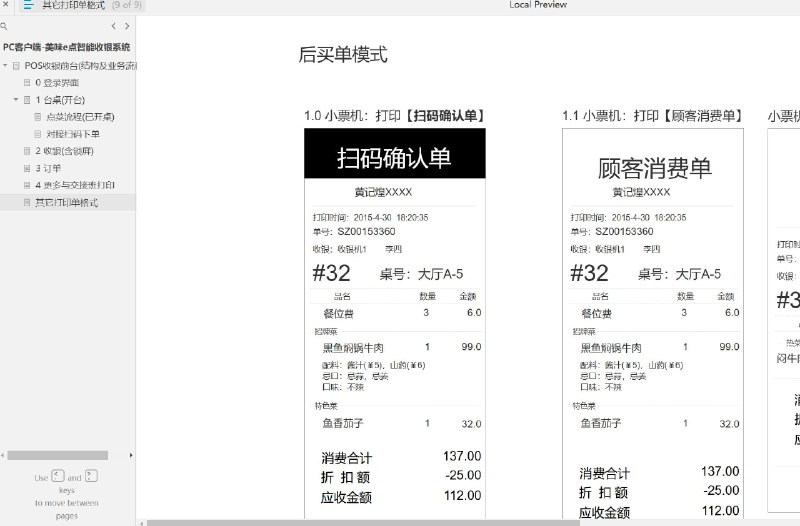This screenshot has width=800, height=526.
Task: Click page icon beside 1 台桌(开台)
Action: point(27,100)
